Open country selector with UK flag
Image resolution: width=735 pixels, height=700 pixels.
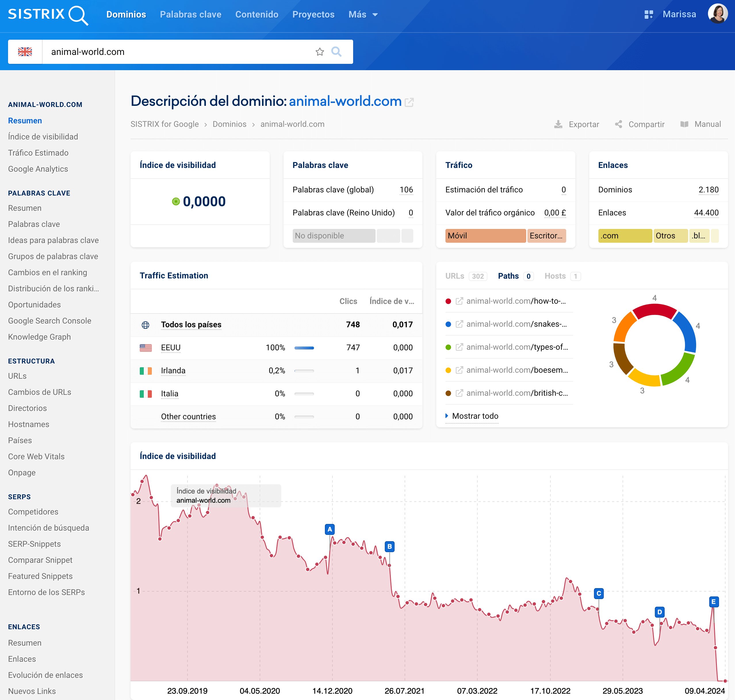[x=25, y=52]
